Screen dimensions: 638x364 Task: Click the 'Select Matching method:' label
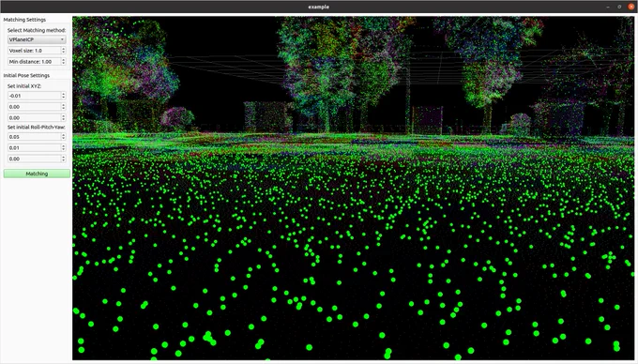pos(37,30)
